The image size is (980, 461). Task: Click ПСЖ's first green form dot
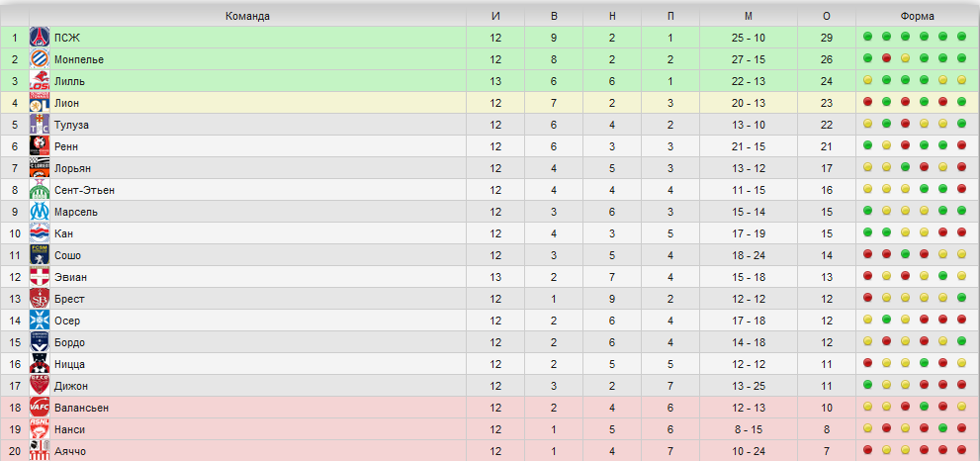[x=867, y=37]
